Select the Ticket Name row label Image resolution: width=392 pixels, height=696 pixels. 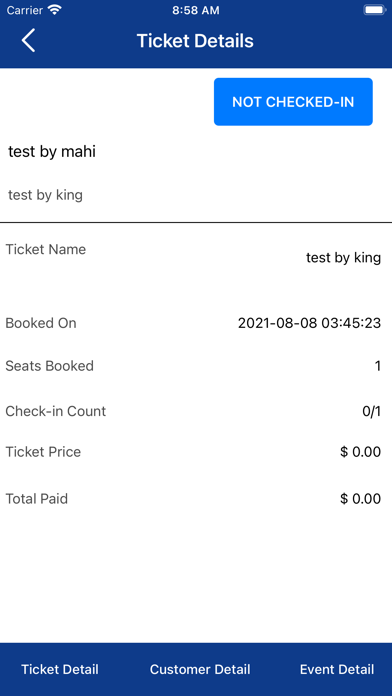(x=46, y=249)
